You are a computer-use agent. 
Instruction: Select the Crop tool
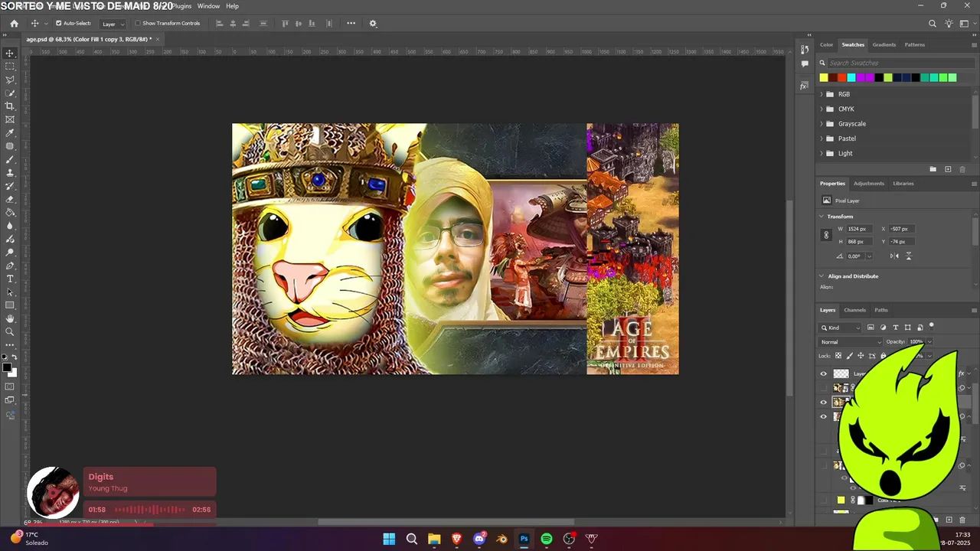point(10,106)
